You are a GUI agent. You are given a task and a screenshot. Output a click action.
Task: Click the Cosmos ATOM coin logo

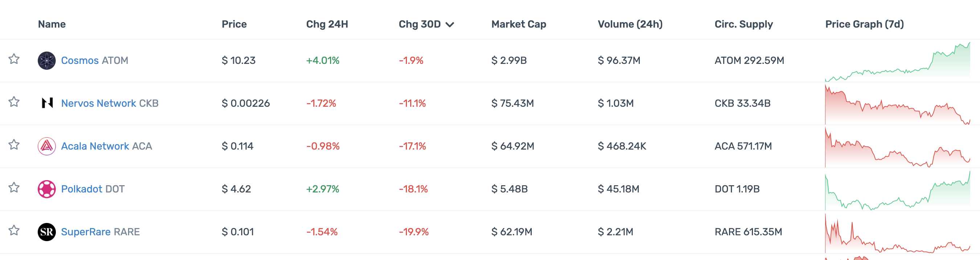click(46, 61)
